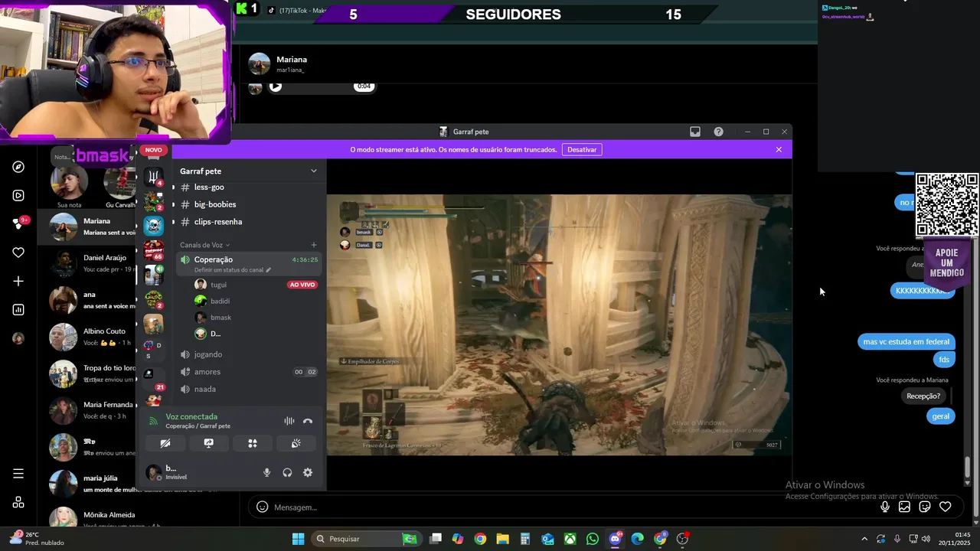The image size is (980, 551).
Task: Open Xbox app from the taskbar
Action: 570,539
